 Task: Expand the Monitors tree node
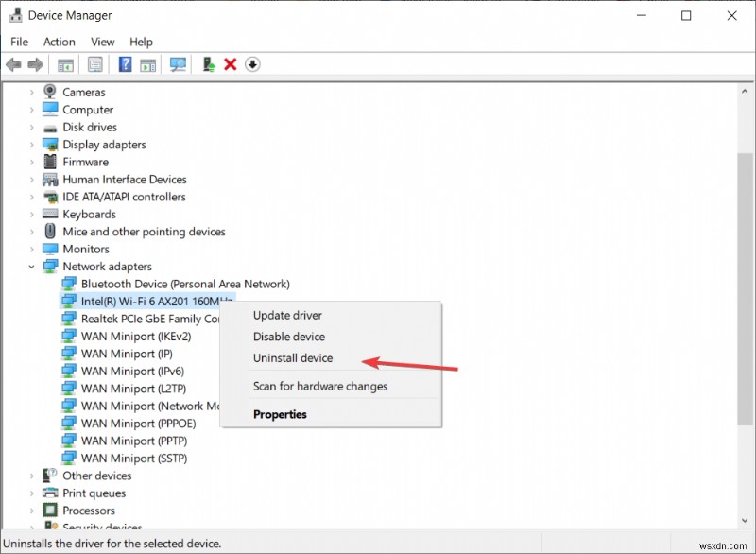pos(31,249)
